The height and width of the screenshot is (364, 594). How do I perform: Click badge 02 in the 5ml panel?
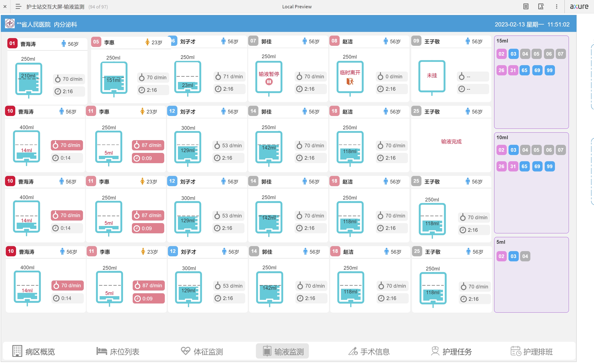(x=501, y=256)
